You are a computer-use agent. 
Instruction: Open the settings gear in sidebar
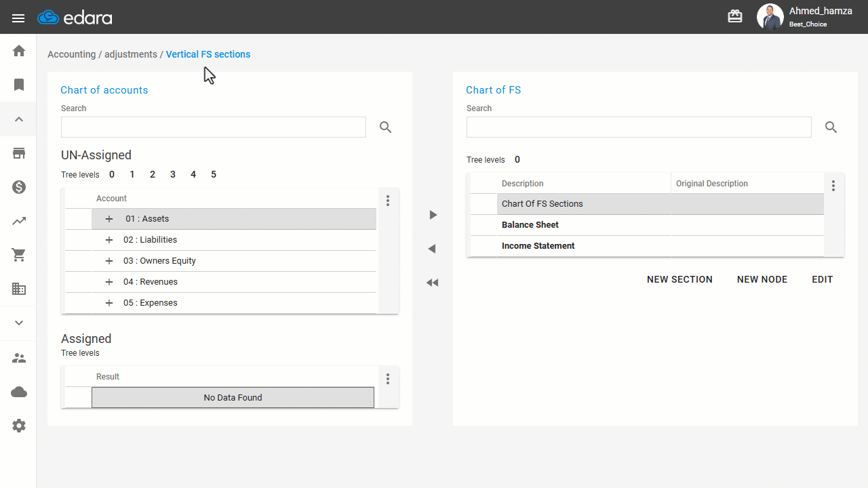click(19, 426)
